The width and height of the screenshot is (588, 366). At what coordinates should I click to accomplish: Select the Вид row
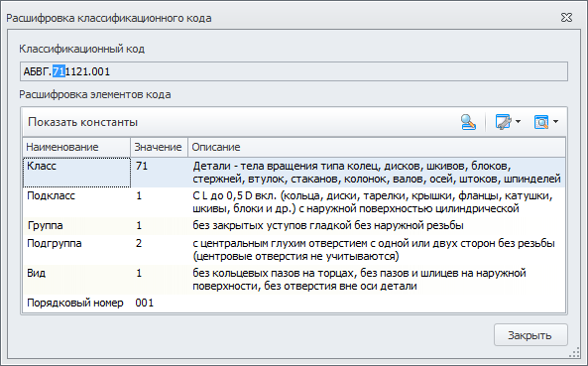(294, 280)
